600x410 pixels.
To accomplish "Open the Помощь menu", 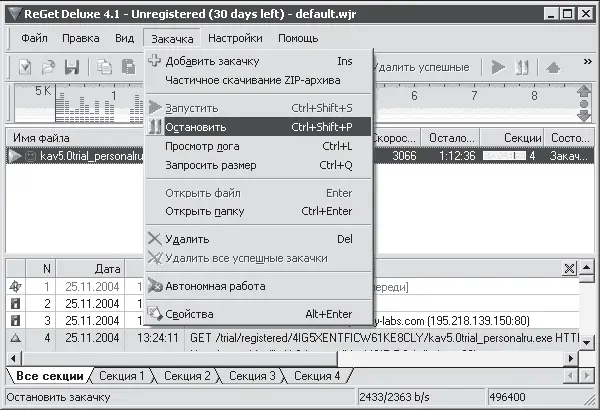I will [298, 38].
